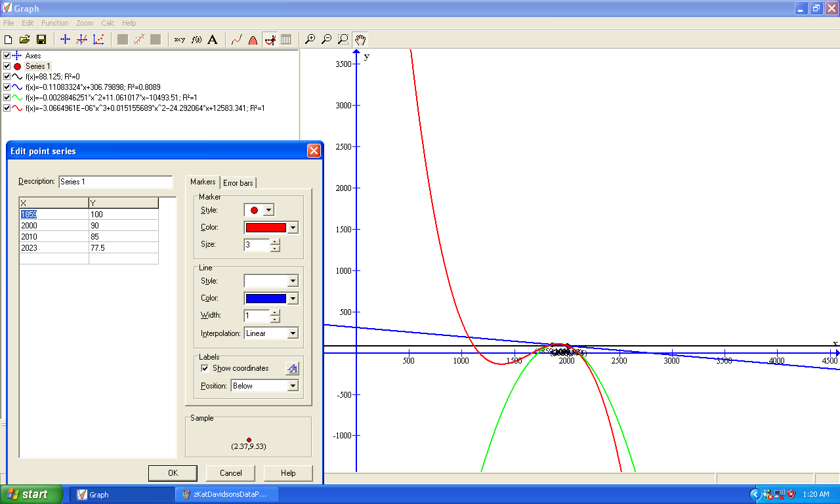Increase marker Size with up arrow
840x504 pixels.
275,241
